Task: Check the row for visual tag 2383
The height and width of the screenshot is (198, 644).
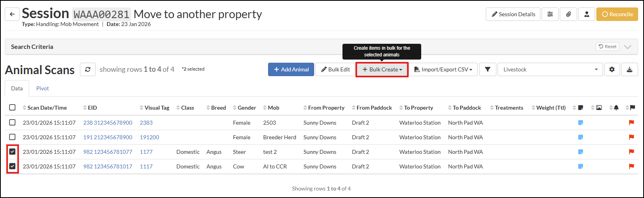Action: tap(13, 123)
